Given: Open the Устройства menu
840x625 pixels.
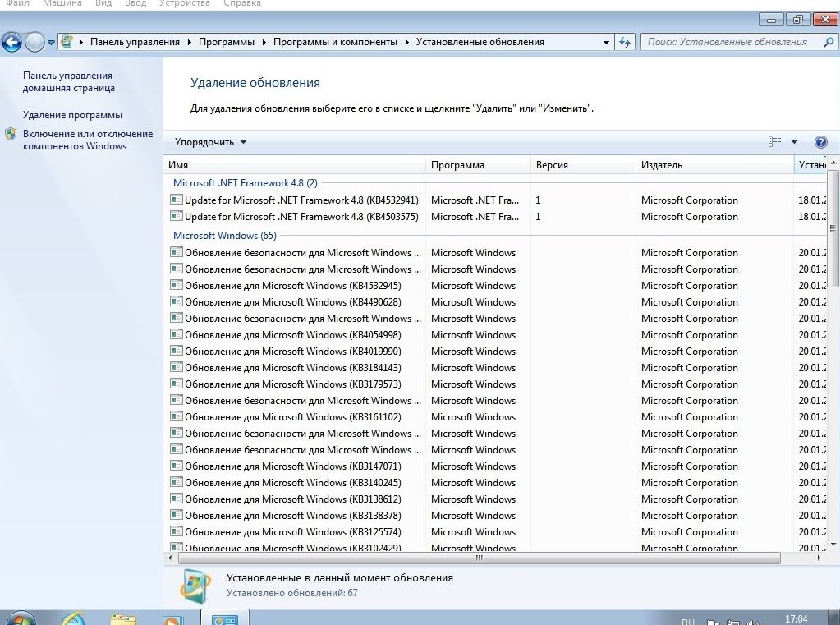Looking at the screenshot, I should [x=184, y=3].
